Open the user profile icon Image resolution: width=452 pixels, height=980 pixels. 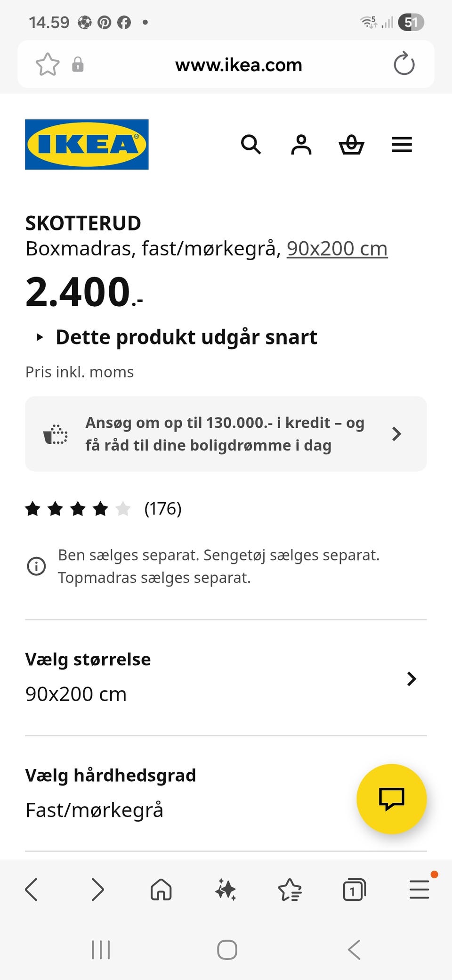[301, 145]
